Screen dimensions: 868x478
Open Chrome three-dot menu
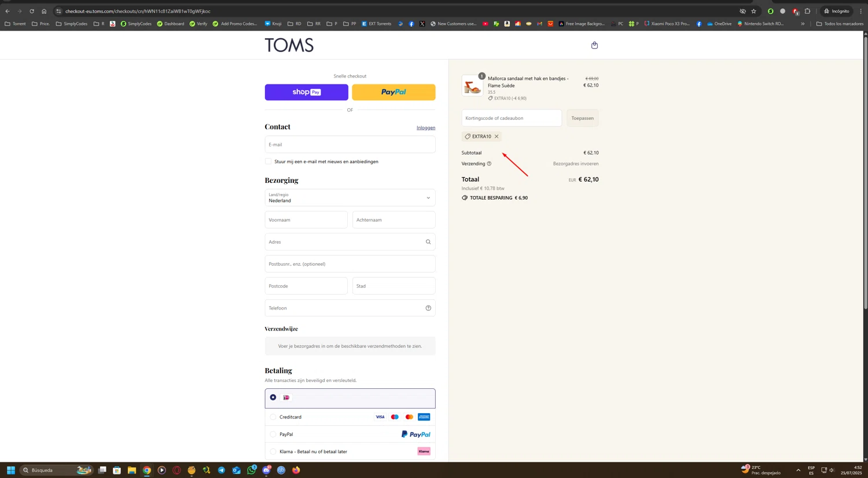860,11
